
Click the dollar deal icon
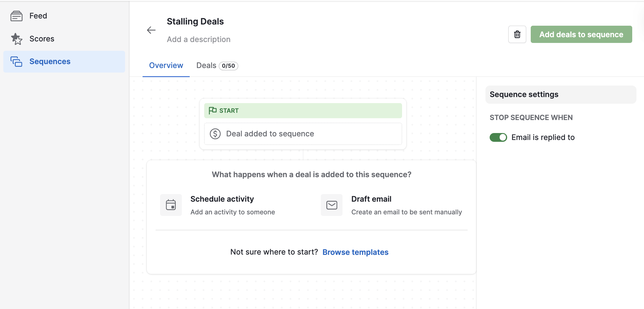(x=215, y=134)
